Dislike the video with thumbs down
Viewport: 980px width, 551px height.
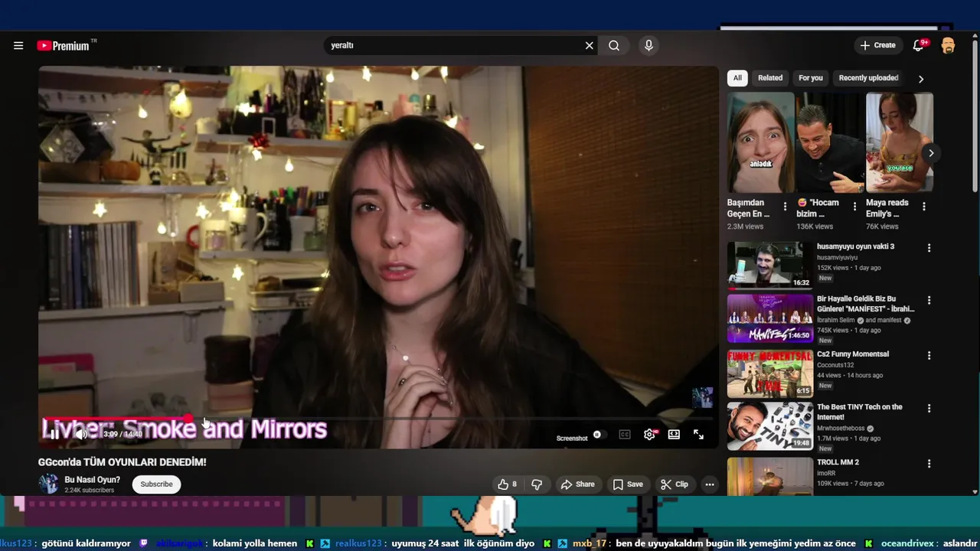537,484
